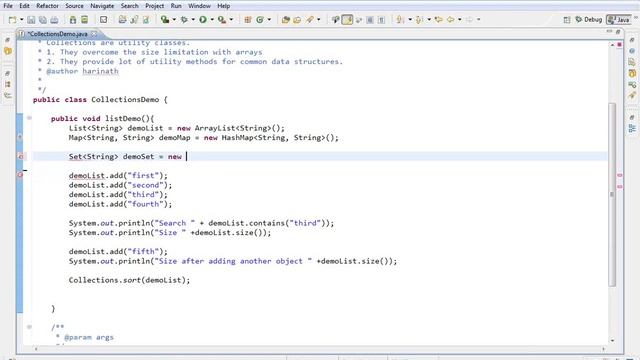Click the New wizard toolbar icon

coord(13,20)
